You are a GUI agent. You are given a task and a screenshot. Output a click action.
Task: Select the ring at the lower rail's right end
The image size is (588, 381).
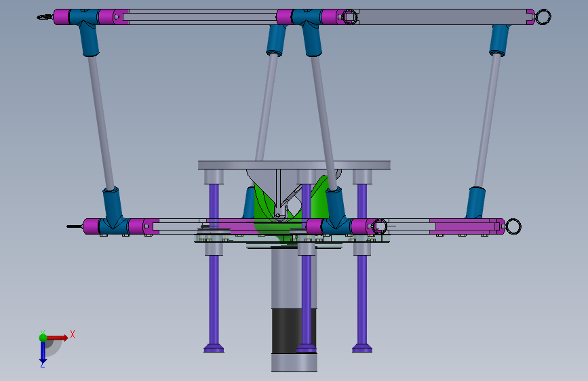coord(513,226)
